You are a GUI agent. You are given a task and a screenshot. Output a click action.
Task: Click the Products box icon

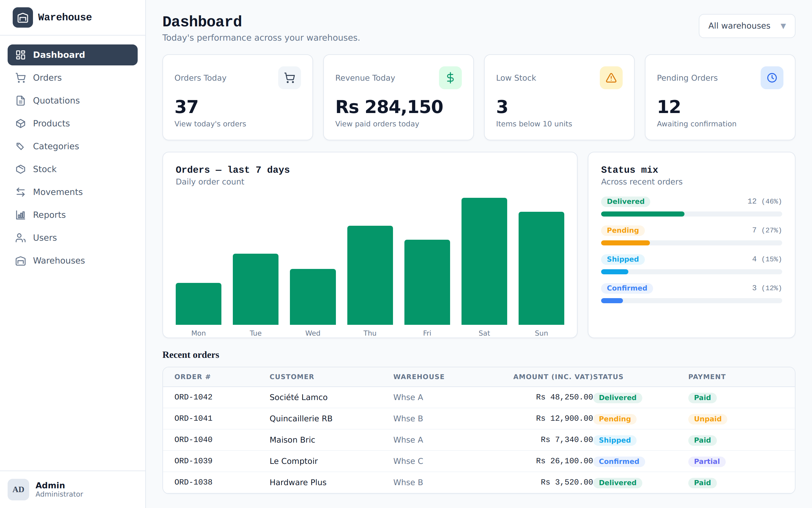(x=21, y=123)
